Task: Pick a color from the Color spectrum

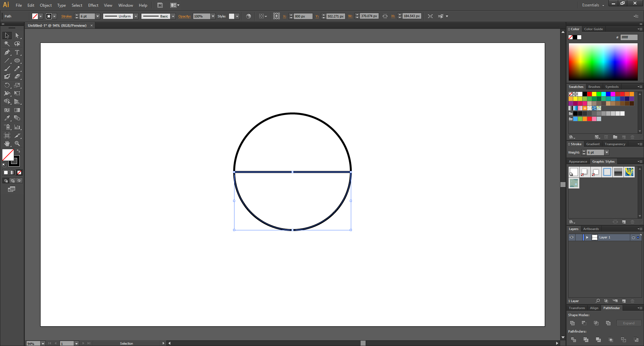Action: 603,62
